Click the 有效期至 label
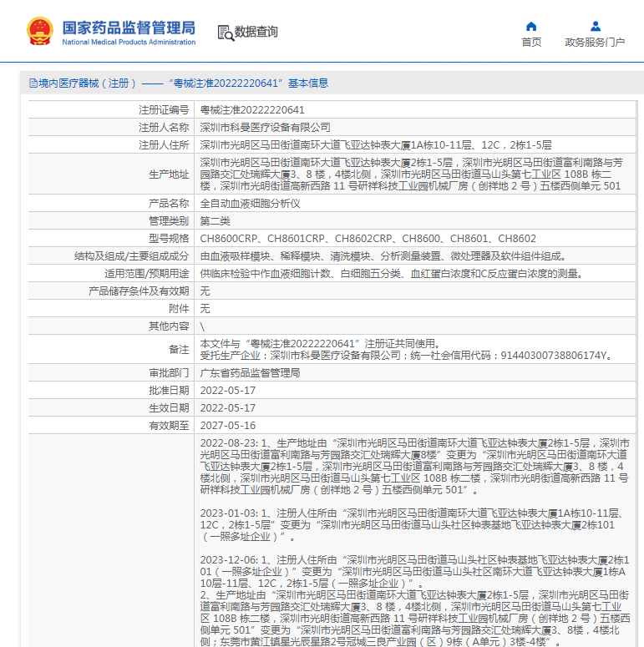This screenshot has width=644, height=647. tap(169, 426)
